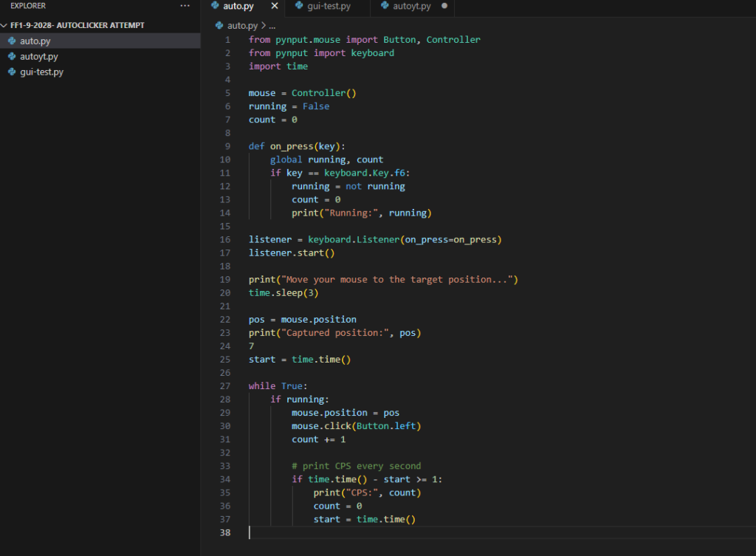Select auto.py in the Explorer file list
The image size is (756, 556).
[35, 41]
